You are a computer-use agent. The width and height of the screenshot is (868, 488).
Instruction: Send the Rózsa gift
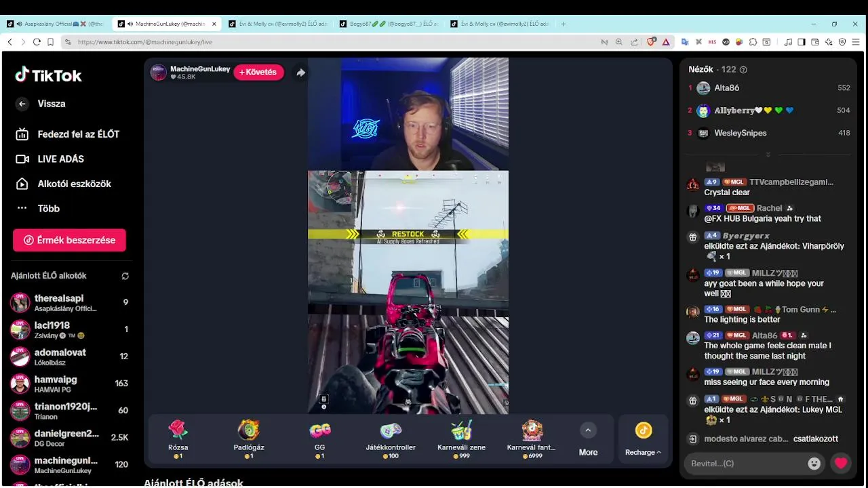(x=178, y=439)
